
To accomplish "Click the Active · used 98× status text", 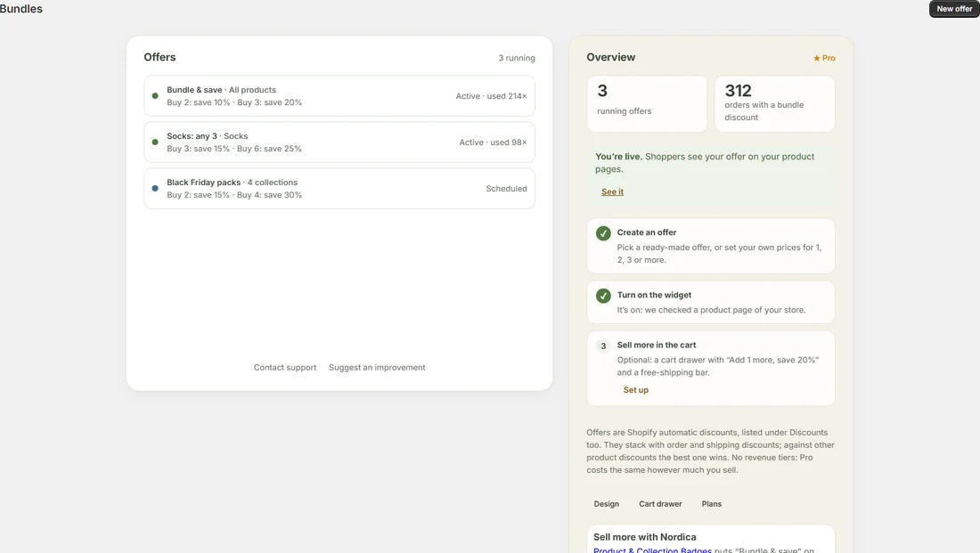I will click(x=494, y=142).
